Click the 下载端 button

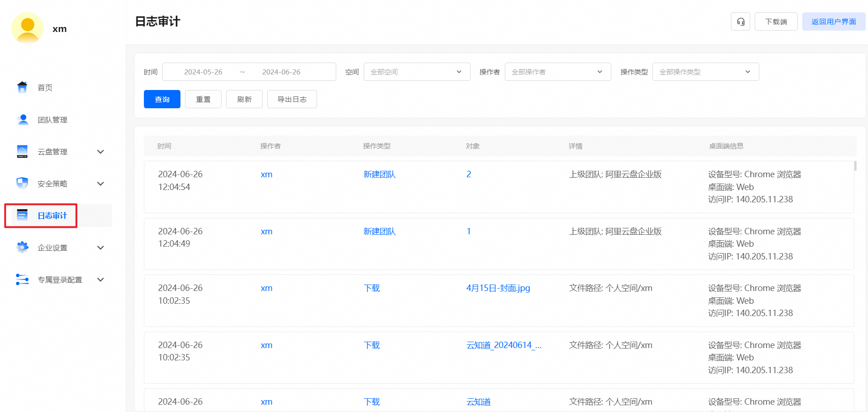click(x=776, y=21)
